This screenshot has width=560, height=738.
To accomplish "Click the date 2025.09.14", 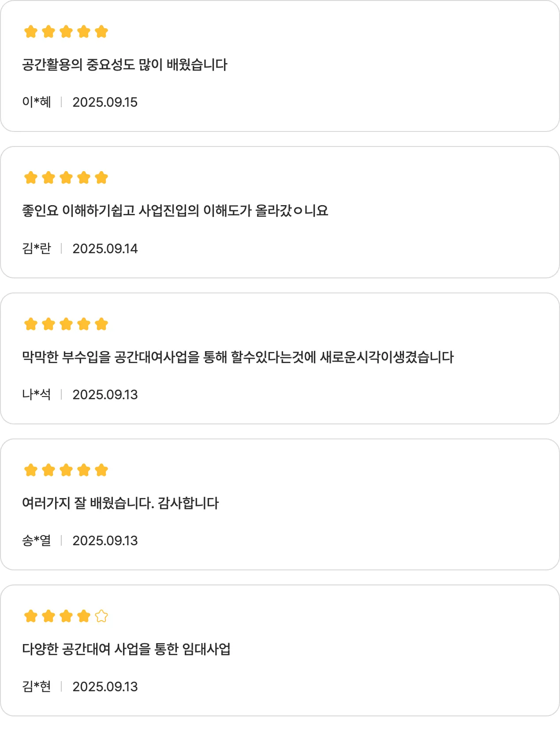I will pyautogui.click(x=105, y=249).
